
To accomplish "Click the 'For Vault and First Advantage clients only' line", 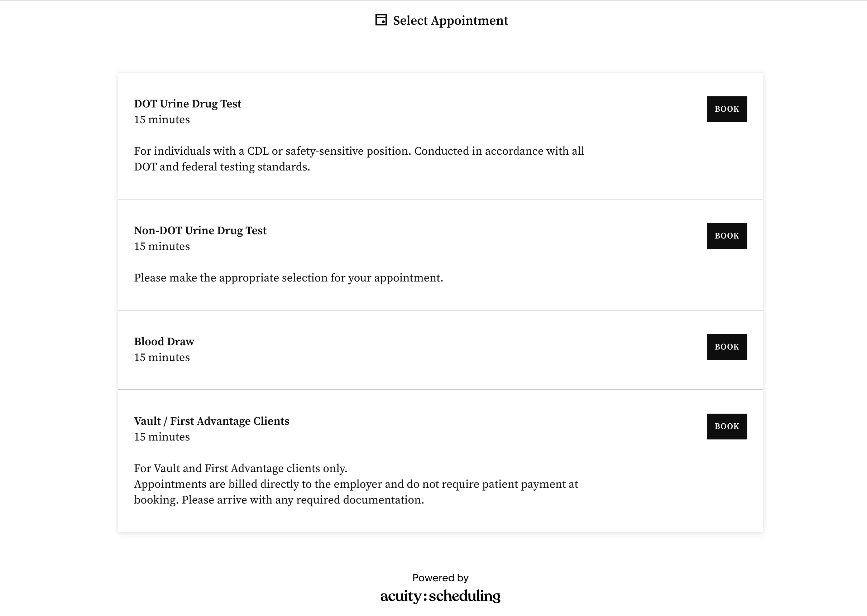I will 240,468.
